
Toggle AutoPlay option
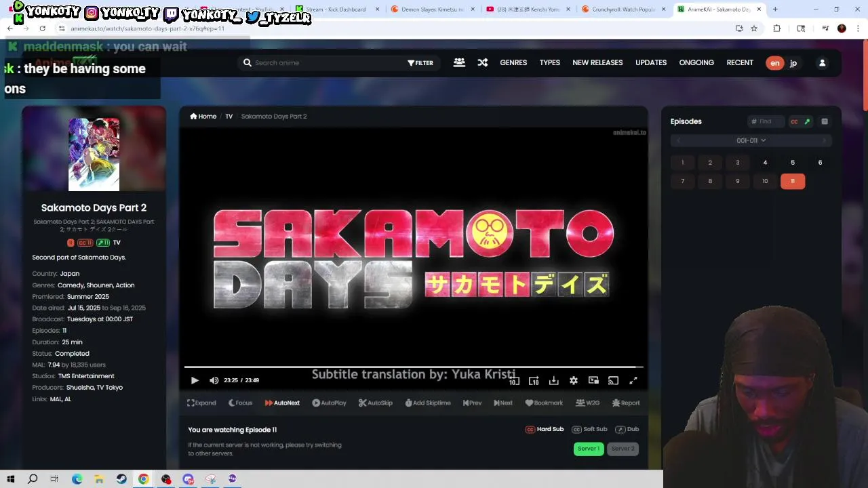pyautogui.click(x=329, y=403)
